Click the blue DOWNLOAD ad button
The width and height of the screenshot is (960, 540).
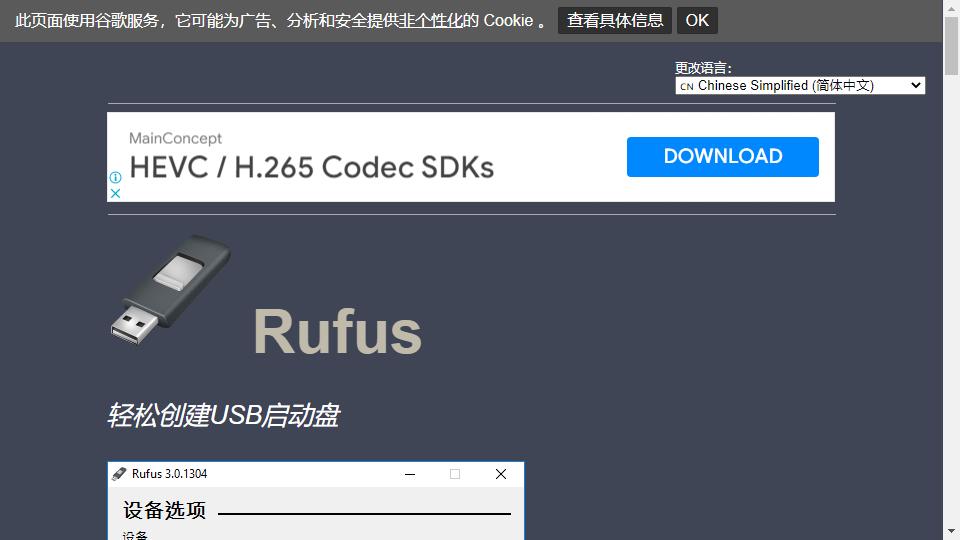click(x=722, y=157)
